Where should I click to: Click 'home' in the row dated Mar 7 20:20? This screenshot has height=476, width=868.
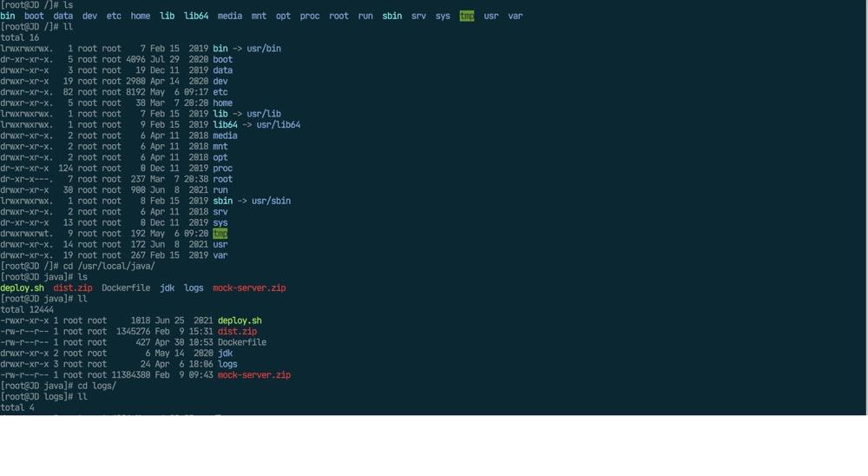[x=222, y=103]
